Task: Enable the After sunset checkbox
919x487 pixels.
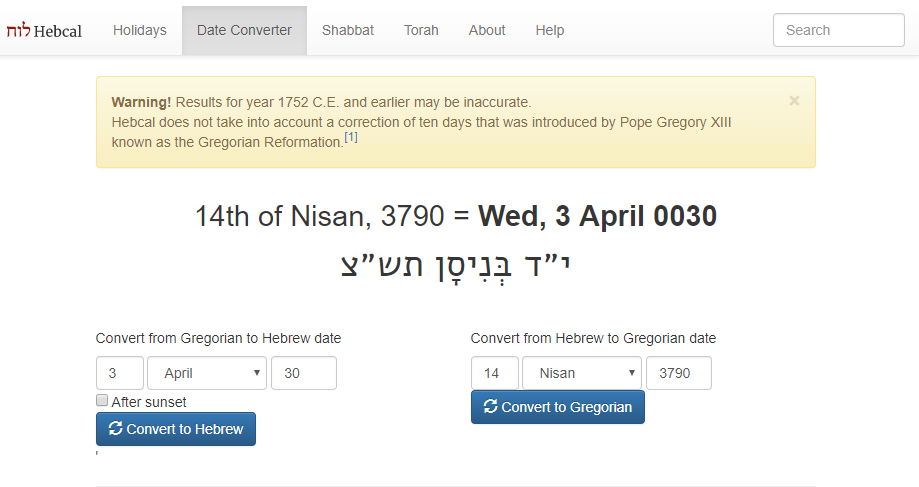Action: click(102, 400)
